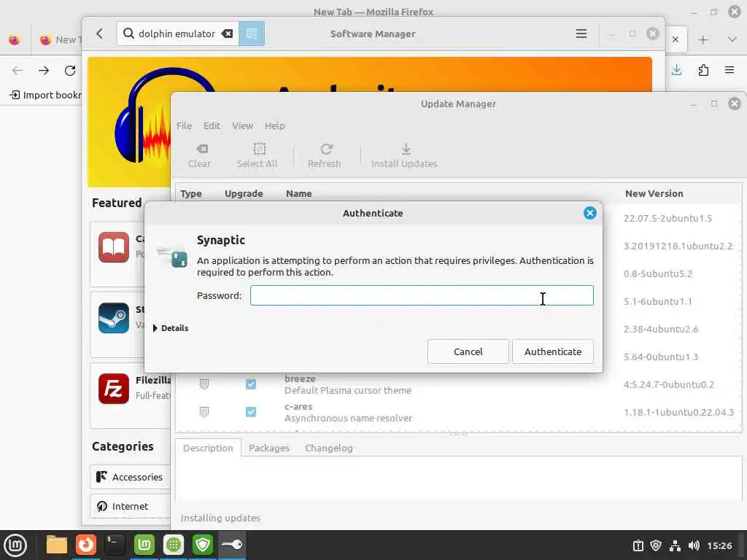Uncheck the c-ares upgrade checkbox
747x560 pixels.
[251, 411]
